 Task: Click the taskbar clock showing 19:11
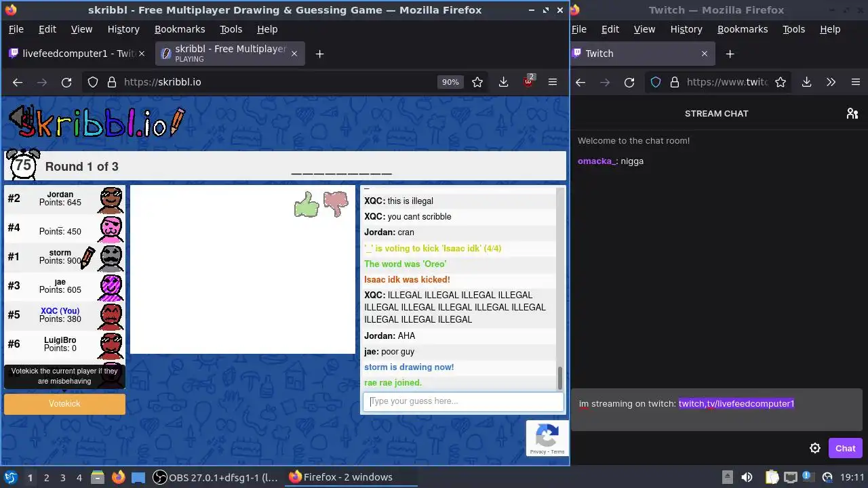(x=852, y=477)
